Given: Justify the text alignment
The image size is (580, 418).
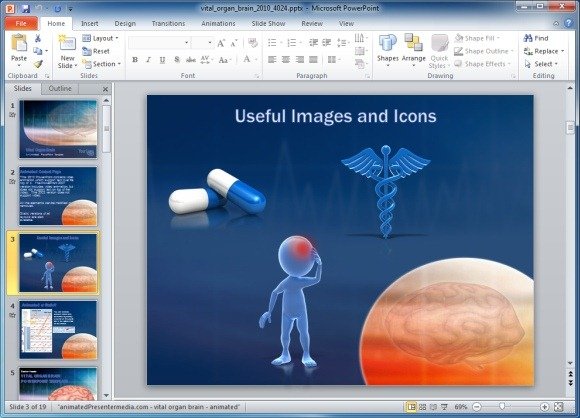Looking at the screenshot, I should [313, 60].
